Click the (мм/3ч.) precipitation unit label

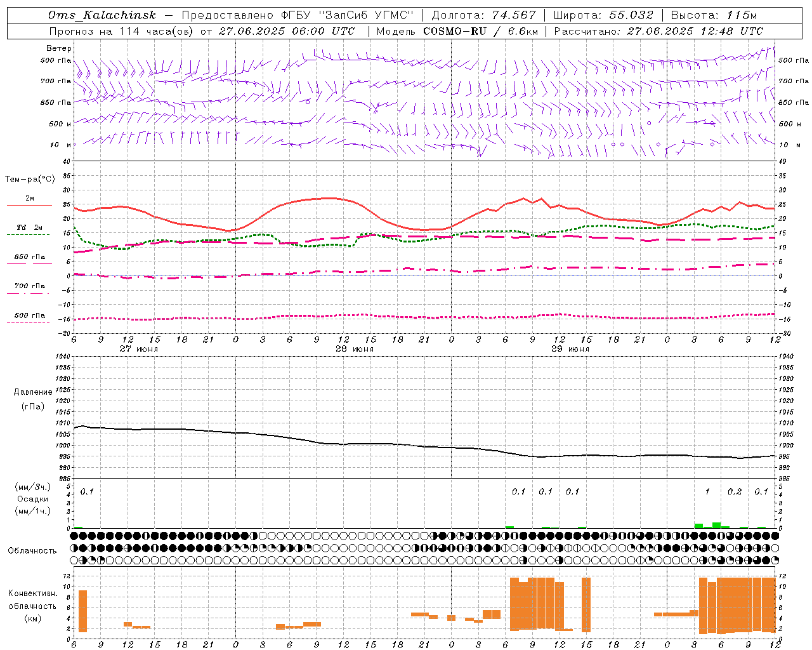coord(33,487)
